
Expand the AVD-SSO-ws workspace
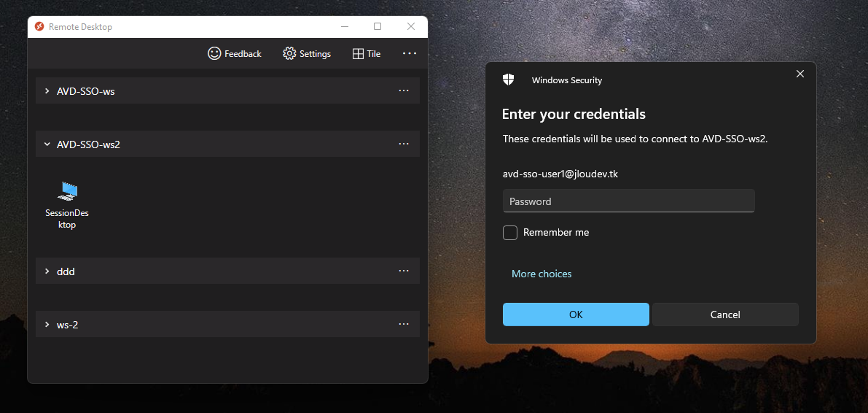click(47, 91)
